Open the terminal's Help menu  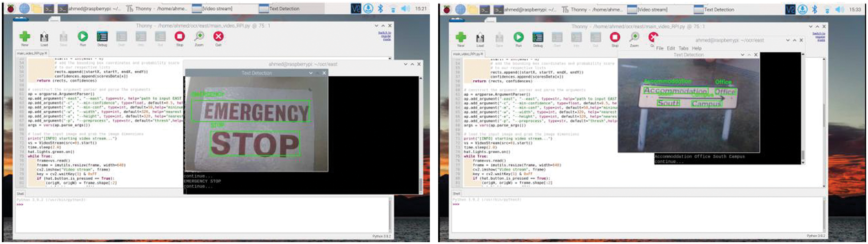697,48
